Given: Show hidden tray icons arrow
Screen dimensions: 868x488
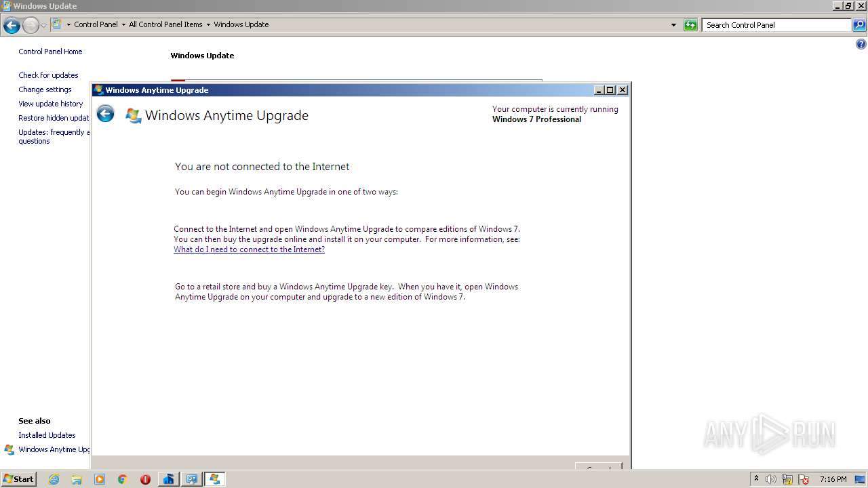Looking at the screenshot, I should (756, 479).
